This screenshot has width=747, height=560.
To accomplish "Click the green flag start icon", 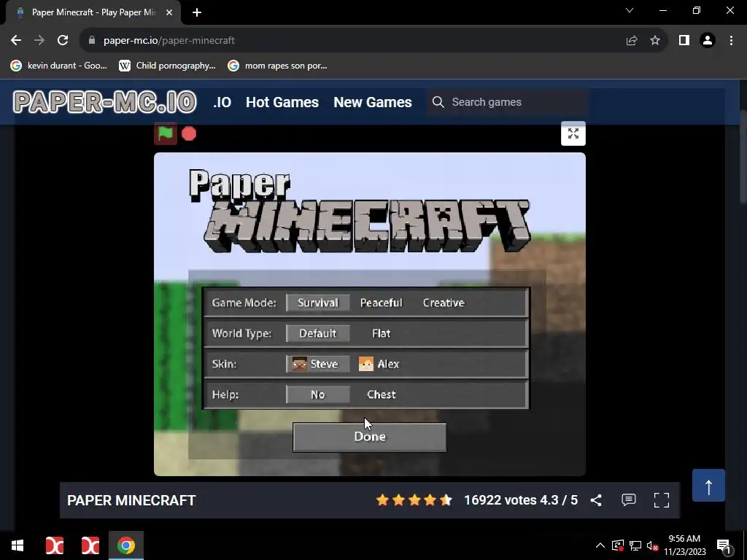I will 166,134.
